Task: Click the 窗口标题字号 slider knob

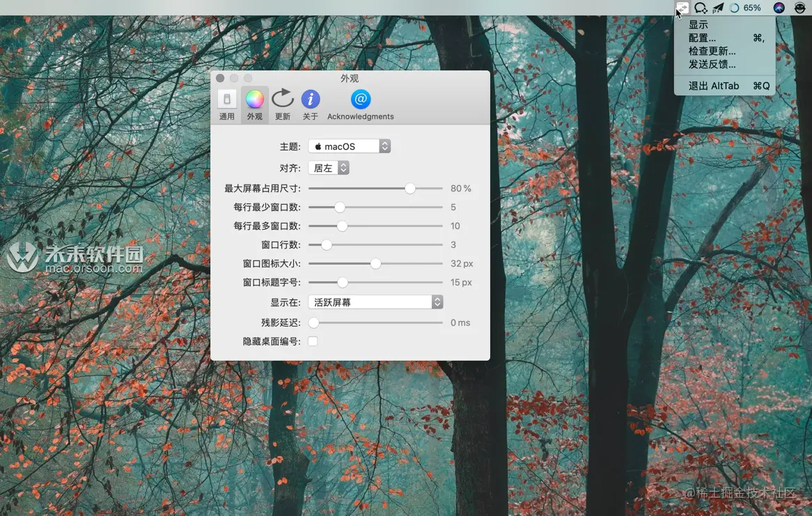Action: pyautogui.click(x=343, y=282)
